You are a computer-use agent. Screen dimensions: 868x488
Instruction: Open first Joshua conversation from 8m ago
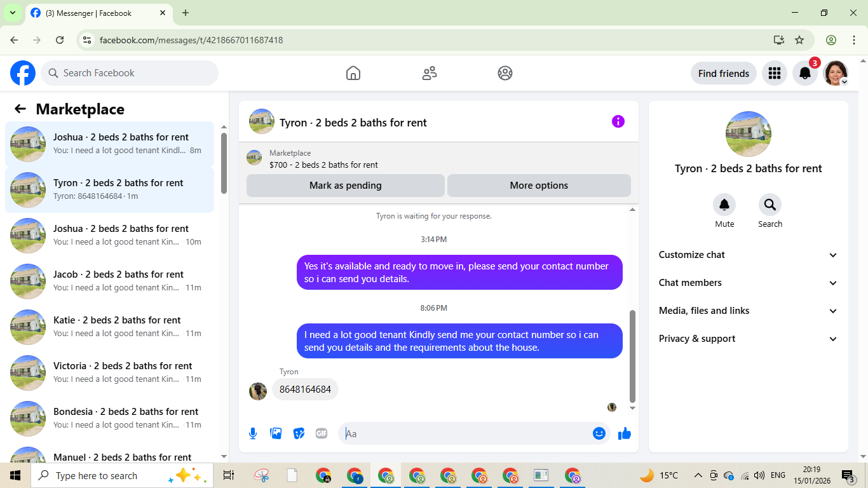[109, 144]
